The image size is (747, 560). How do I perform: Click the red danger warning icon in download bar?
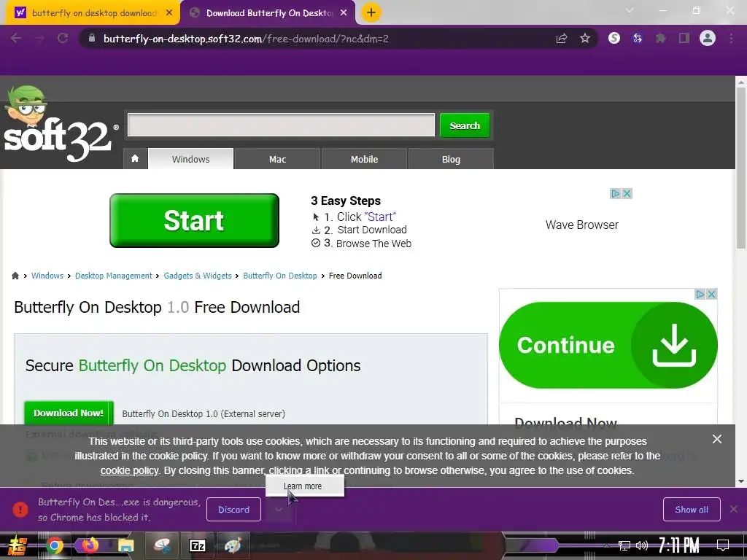click(20, 510)
